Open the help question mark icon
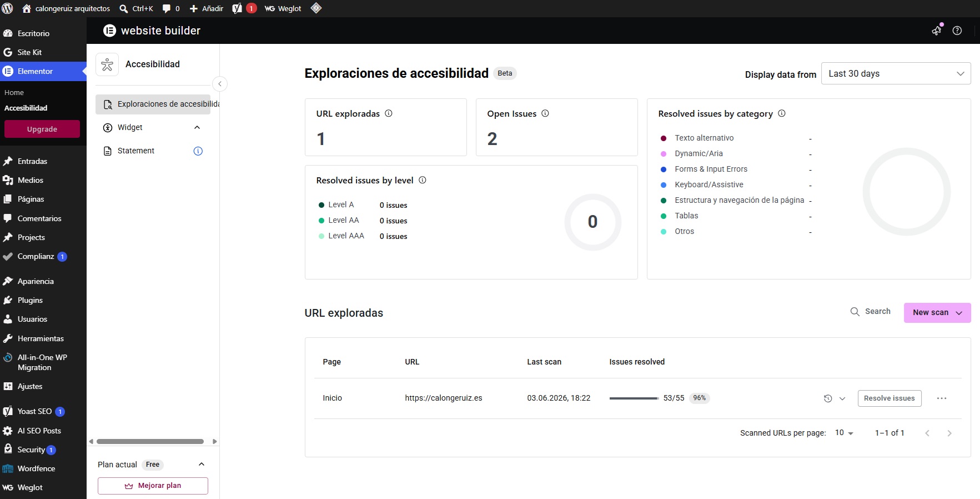 (957, 31)
